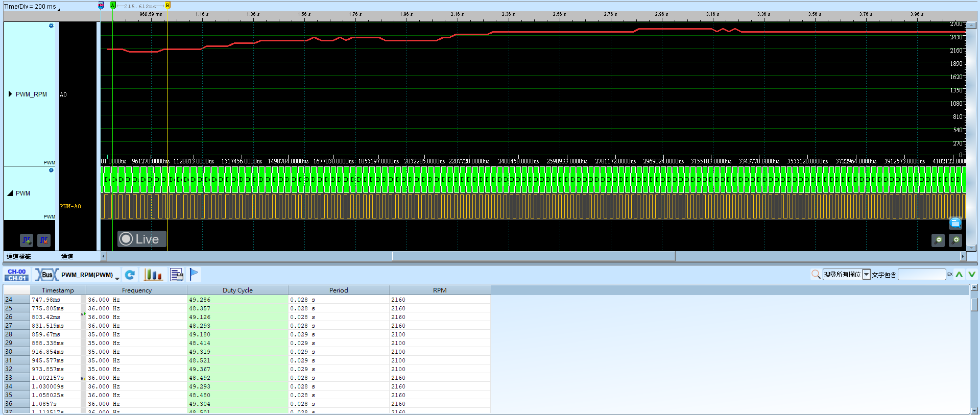Click the blue flag icon
Image resolution: width=980 pixels, height=415 pixels.
point(194,274)
